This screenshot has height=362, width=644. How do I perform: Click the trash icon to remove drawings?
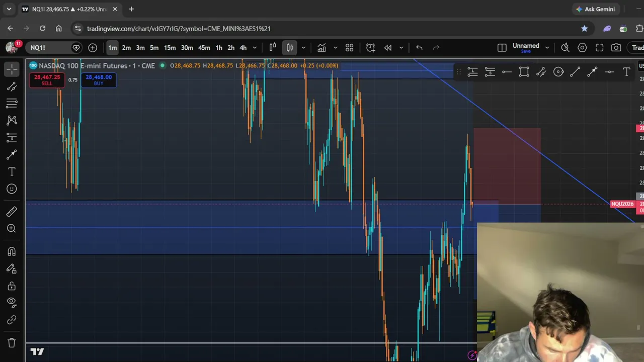tap(12, 343)
